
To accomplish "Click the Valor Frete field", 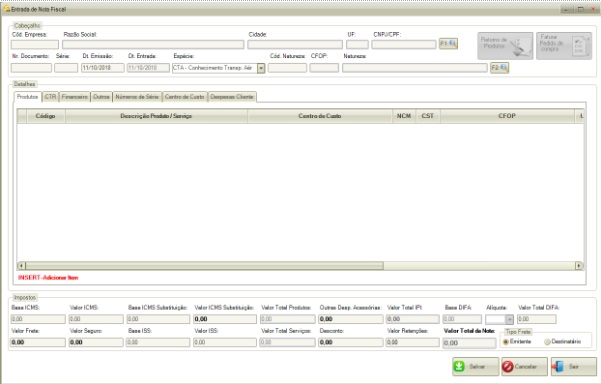I will pos(38,342).
